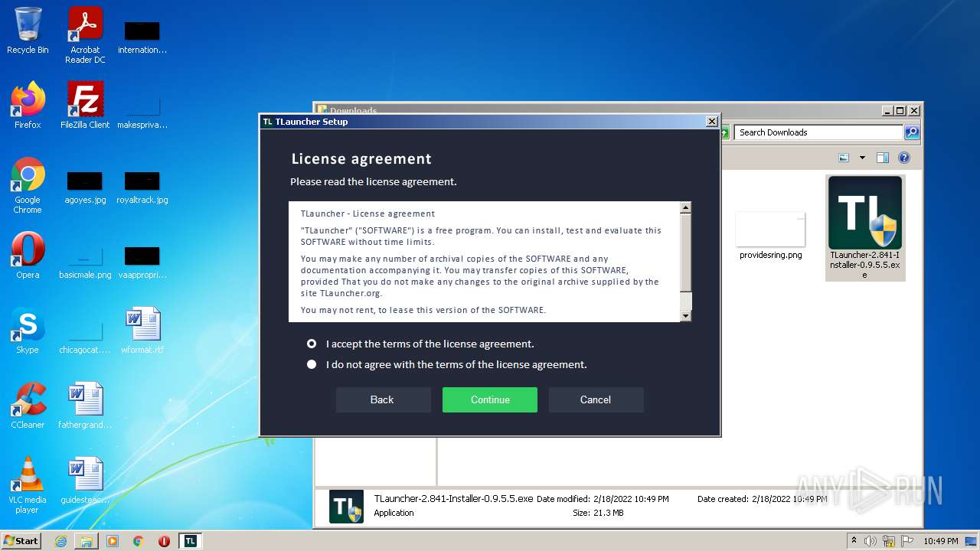Select TLauncher installer exe in Downloads window
This screenshot has width=980, height=551.
click(865, 228)
